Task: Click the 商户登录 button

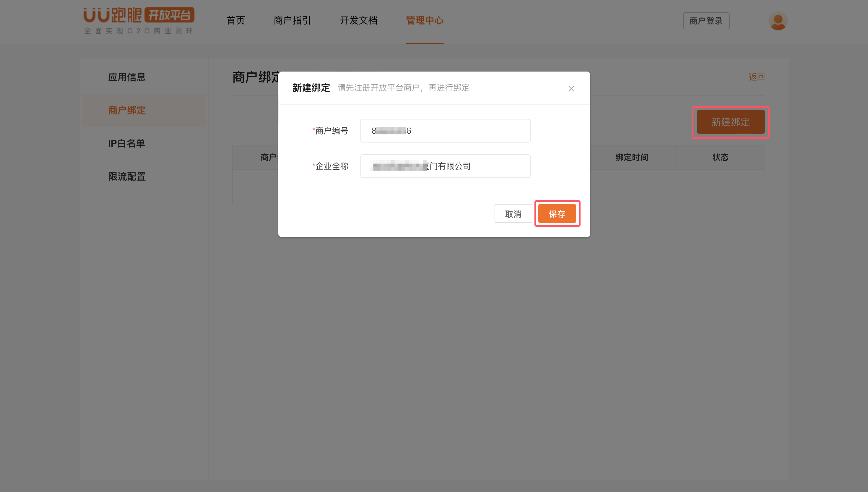Action: [x=706, y=21]
